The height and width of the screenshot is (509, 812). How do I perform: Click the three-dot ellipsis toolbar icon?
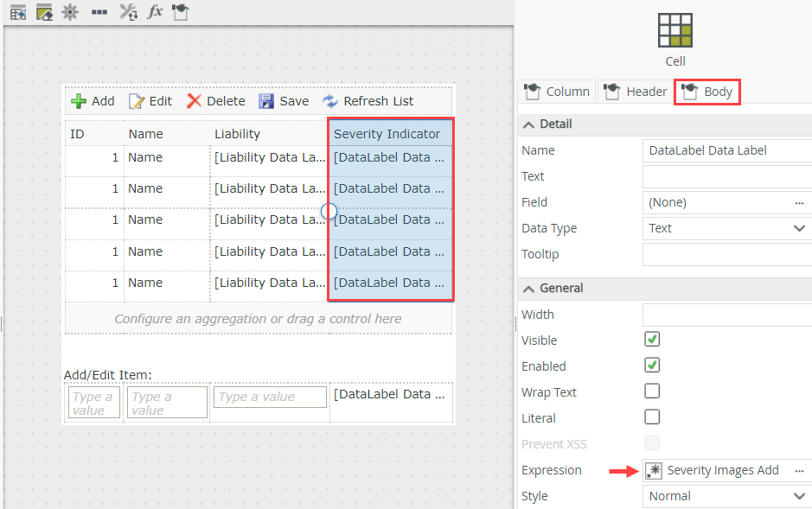[x=99, y=12]
